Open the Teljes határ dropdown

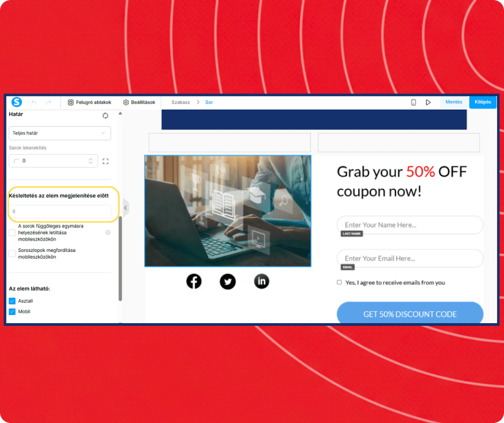tap(60, 133)
